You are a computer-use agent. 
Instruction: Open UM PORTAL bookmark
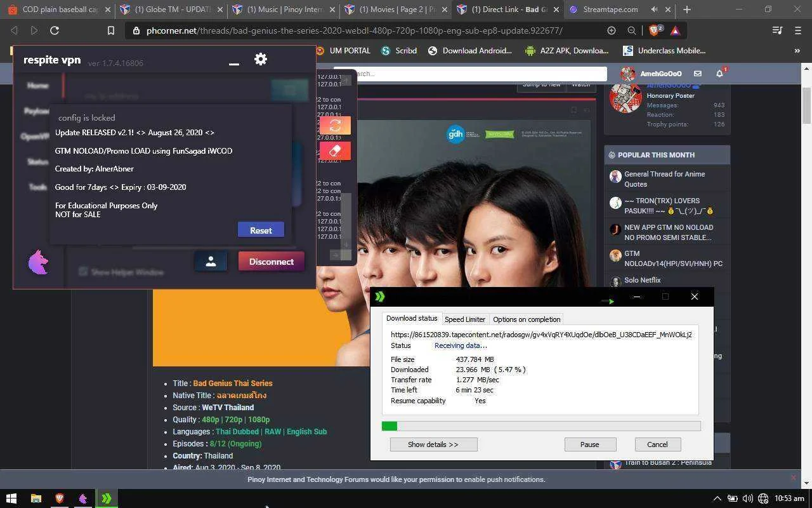coord(343,51)
